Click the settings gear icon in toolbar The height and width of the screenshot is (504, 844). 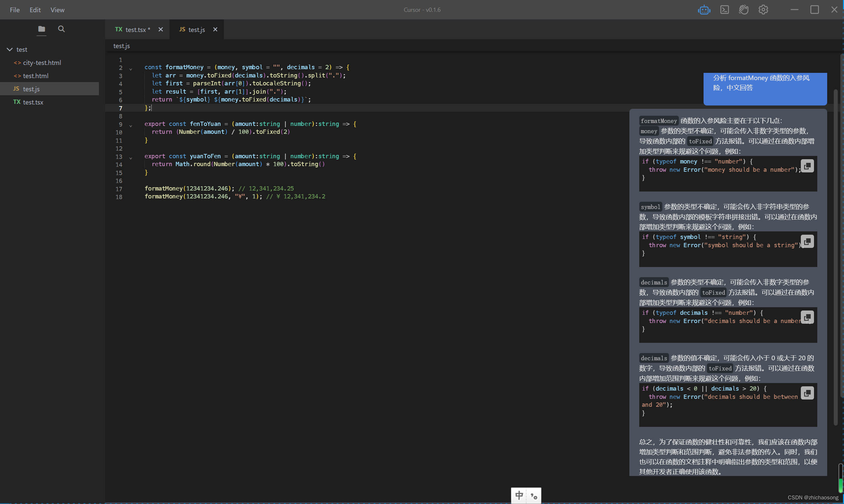[764, 10]
